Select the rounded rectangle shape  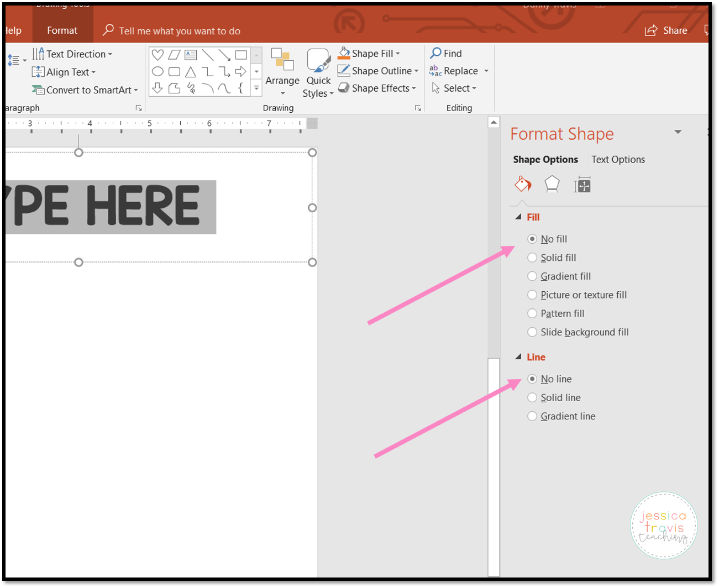click(x=174, y=71)
